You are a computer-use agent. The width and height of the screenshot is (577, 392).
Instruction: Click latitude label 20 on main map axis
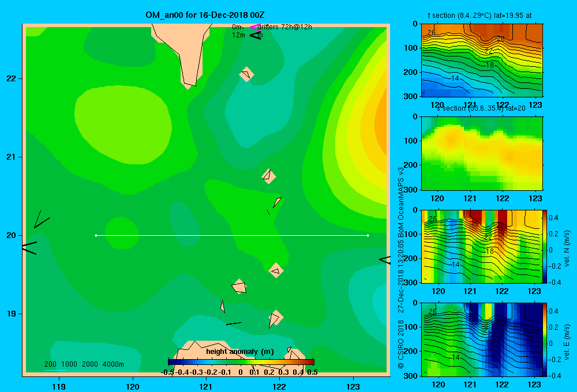pyautogui.click(x=12, y=235)
